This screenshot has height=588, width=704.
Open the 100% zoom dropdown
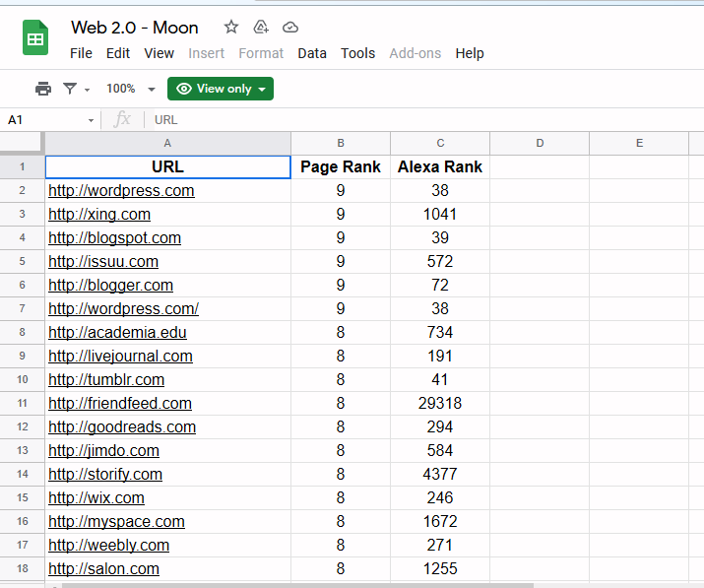[131, 89]
